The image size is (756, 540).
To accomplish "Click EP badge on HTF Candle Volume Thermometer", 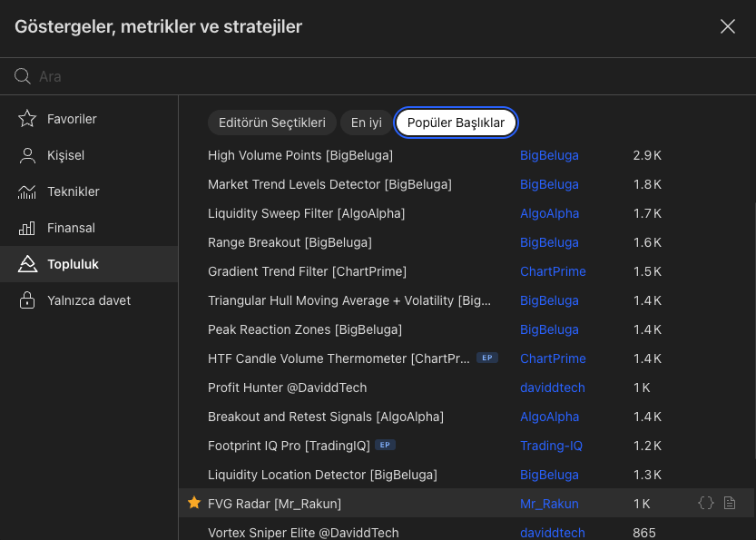I will (x=487, y=358).
